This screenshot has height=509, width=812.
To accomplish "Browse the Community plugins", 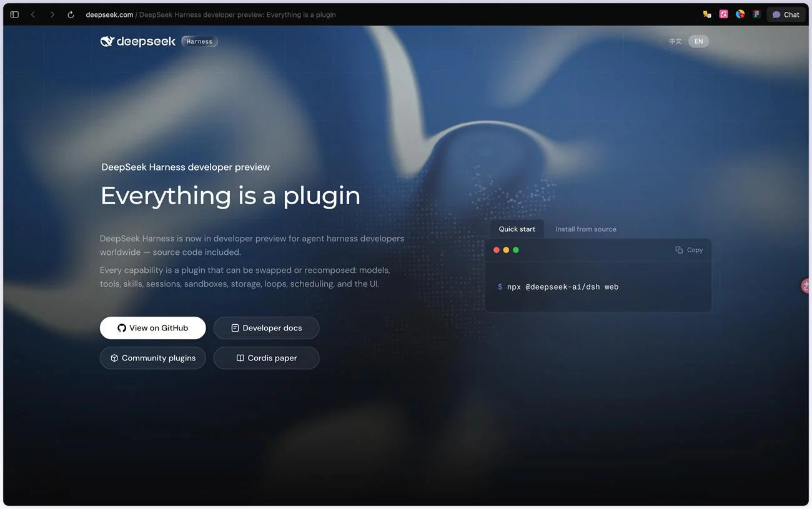I will click(x=153, y=358).
